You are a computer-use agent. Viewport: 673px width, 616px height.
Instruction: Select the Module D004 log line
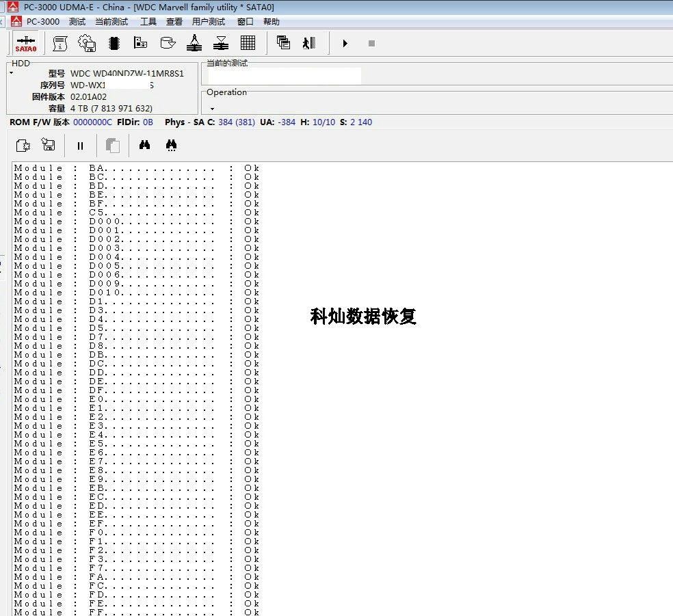(137, 257)
